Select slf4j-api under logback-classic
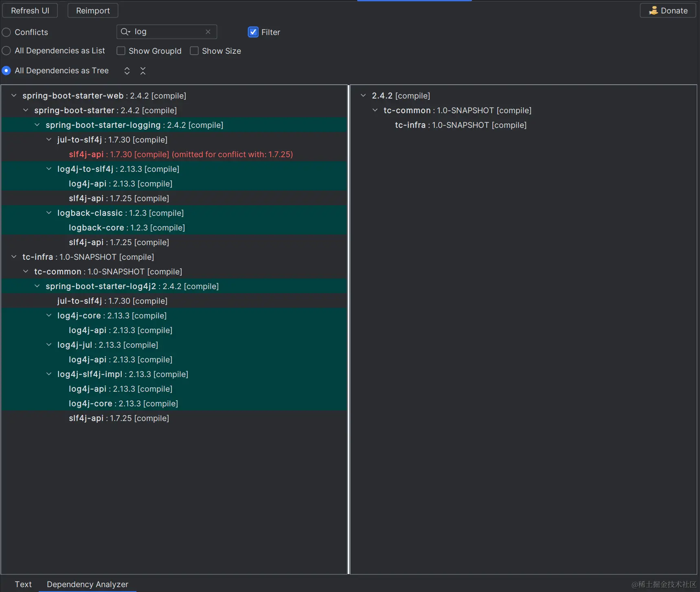700x592 pixels. [174, 242]
